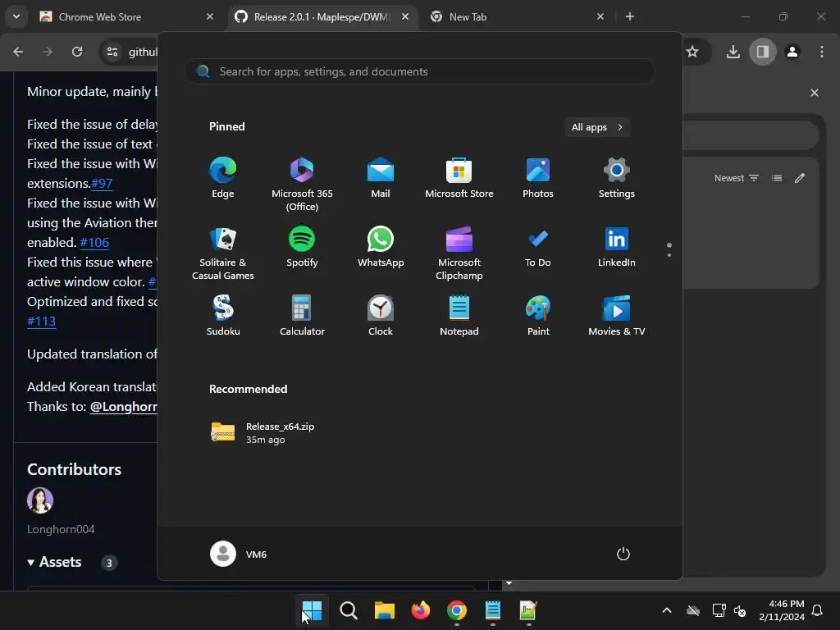
Task: Reload the GitHub page
Action: pyautogui.click(x=77, y=52)
